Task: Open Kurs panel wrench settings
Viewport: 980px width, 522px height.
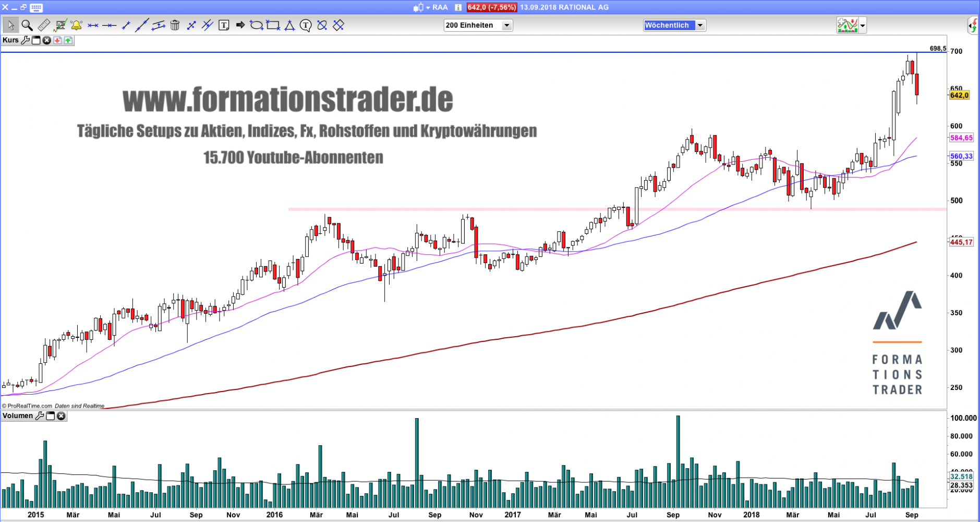Action: (x=25, y=40)
